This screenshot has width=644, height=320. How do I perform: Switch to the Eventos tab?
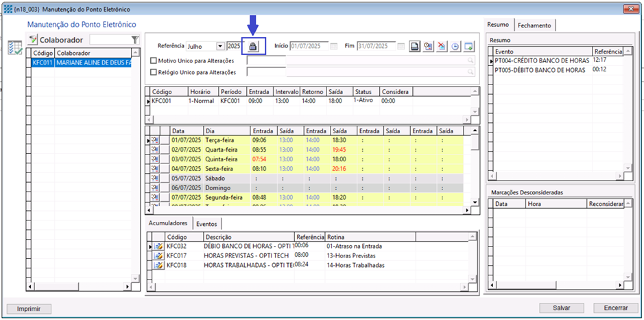tap(206, 224)
